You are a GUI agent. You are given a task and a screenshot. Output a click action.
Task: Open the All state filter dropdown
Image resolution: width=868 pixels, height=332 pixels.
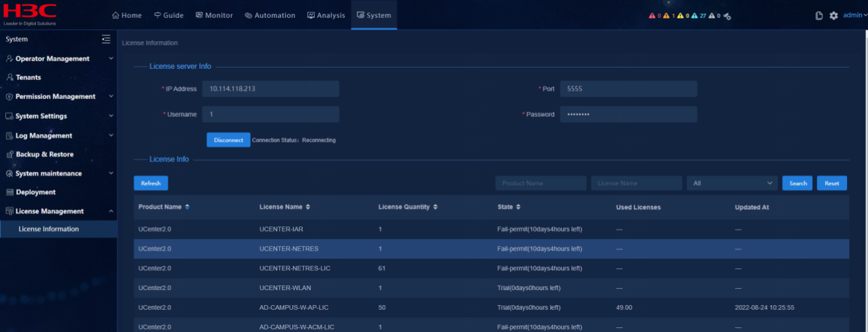pyautogui.click(x=732, y=183)
